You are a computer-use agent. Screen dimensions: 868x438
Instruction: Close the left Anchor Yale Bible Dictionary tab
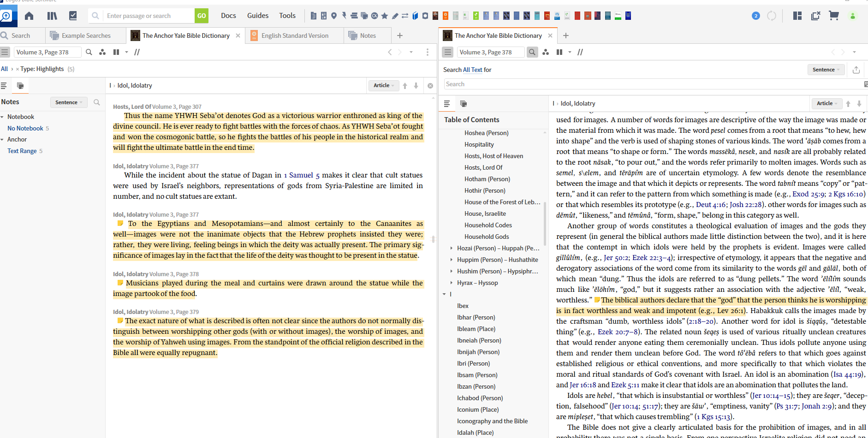pyautogui.click(x=238, y=36)
